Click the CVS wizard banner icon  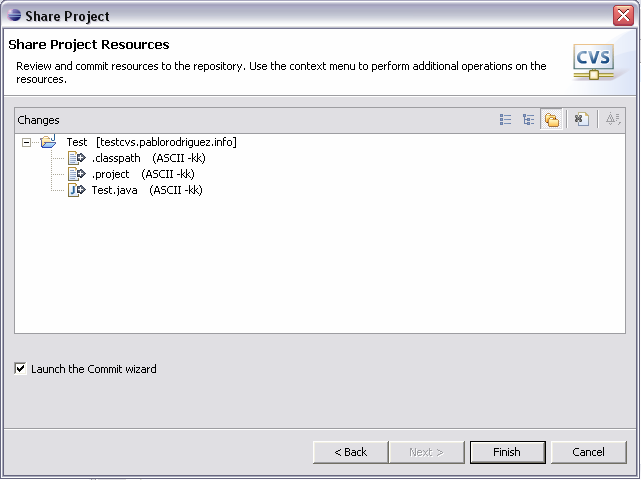point(594,62)
